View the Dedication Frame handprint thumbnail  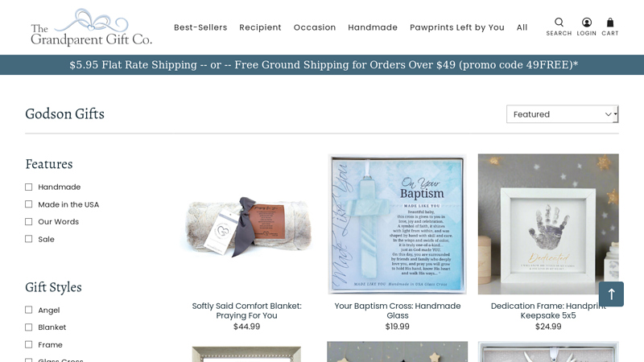click(548, 224)
